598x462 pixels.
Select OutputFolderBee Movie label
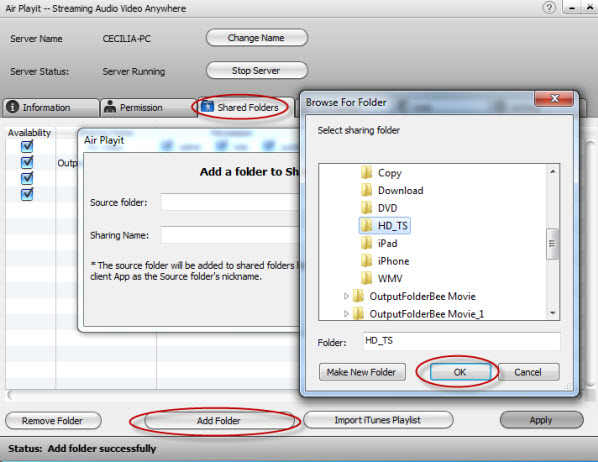point(423,296)
